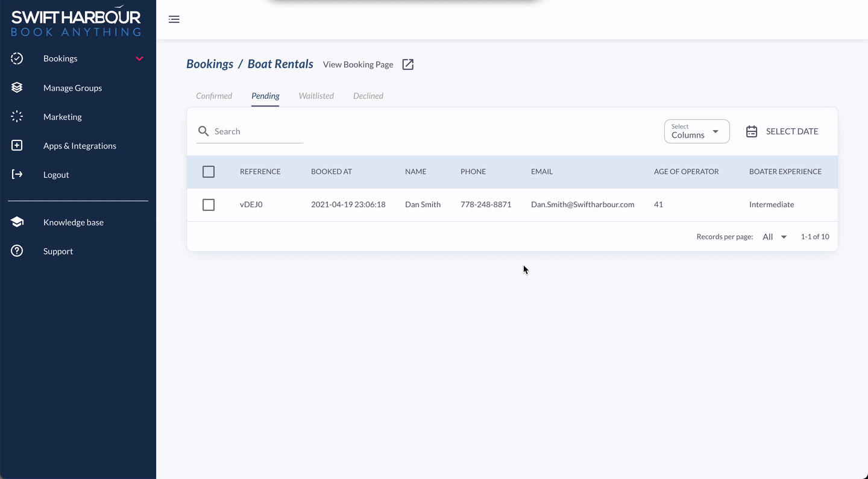This screenshot has height=479, width=868.
Task: Click the Logout arrow icon
Action: tap(17, 175)
